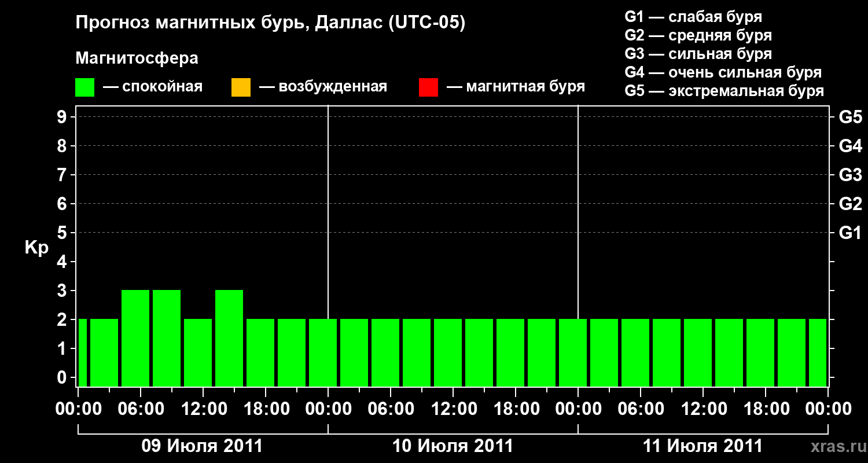Screen dimensions: 868x463
Task: Click the 'G1' right-axis tick label
Action: click(x=850, y=233)
